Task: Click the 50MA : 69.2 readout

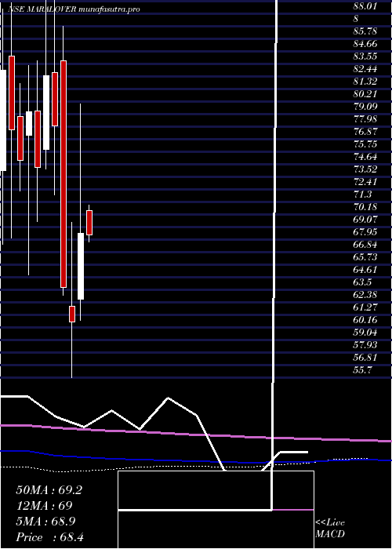Action: coord(49,490)
